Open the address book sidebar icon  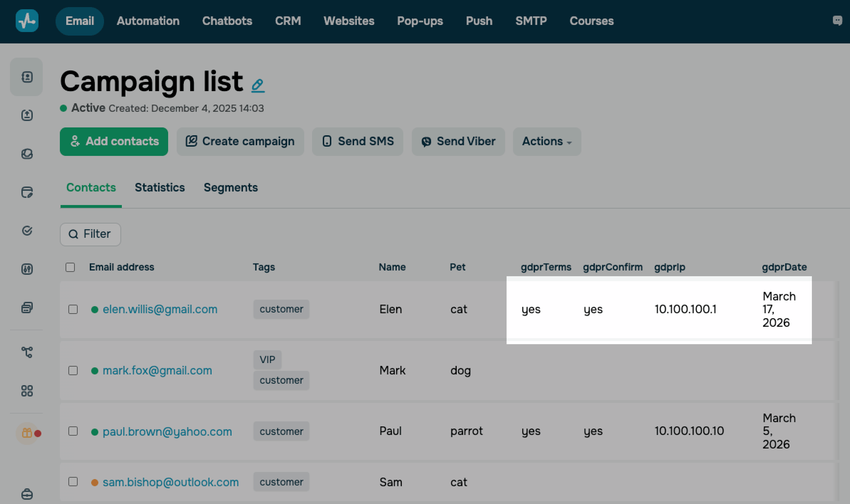[x=27, y=77]
